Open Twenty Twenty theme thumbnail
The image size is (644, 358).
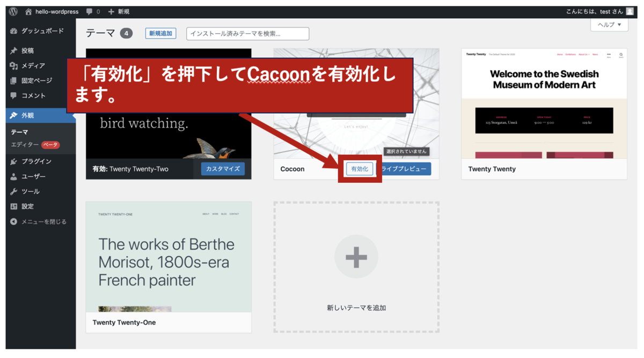coord(544,103)
